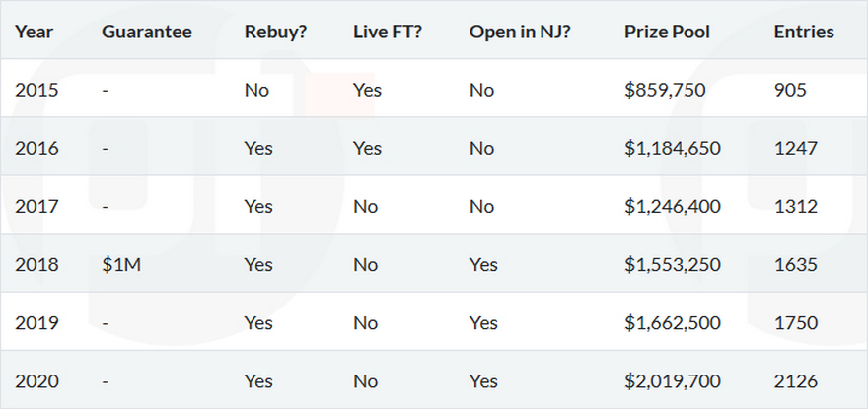Click the Open in NJ? header
868x409 pixels.
[520, 33]
